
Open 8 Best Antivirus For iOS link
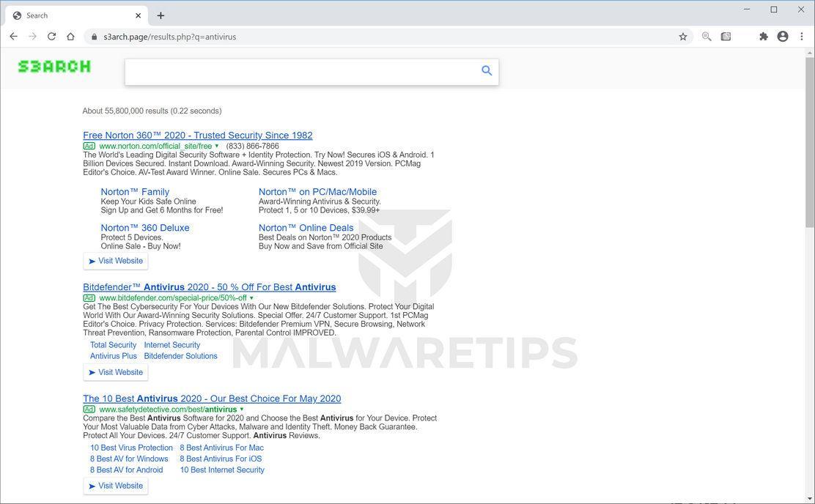pyautogui.click(x=221, y=459)
